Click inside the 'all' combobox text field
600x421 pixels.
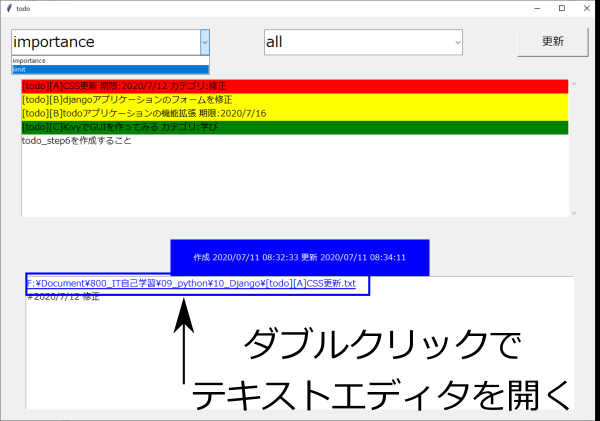(359, 42)
